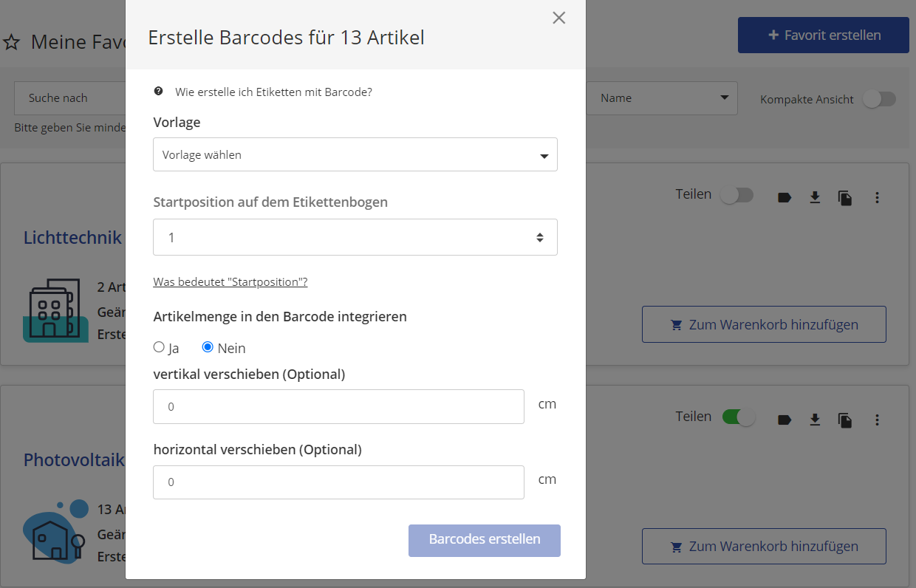Image resolution: width=916 pixels, height=588 pixels.
Task: Enable Kompakte Ansicht
Action: [x=879, y=98]
